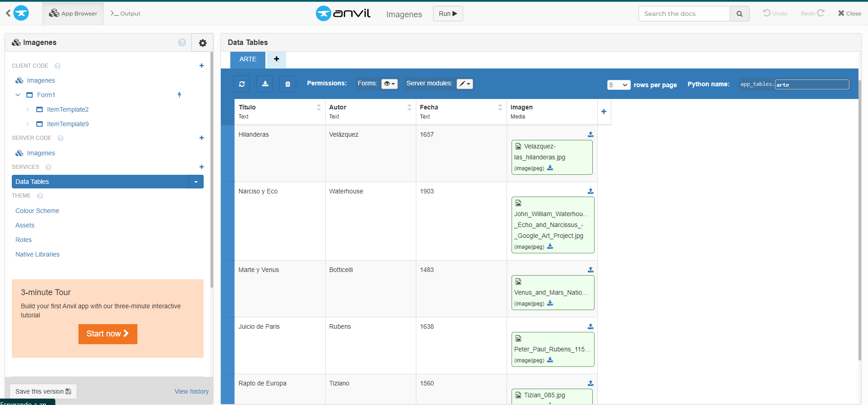The image size is (868, 405).
Task: Download the Velazquez-las_hilanderas.jpg file
Action: point(550,168)
